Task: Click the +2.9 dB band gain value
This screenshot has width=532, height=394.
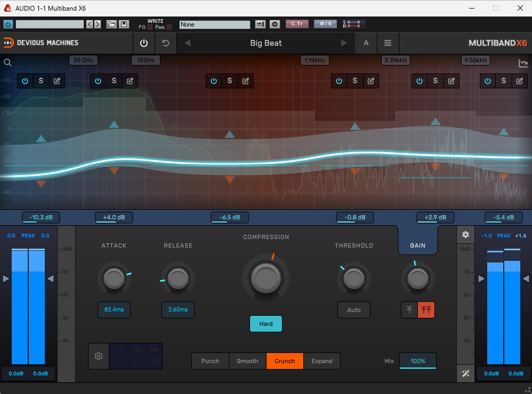Action: pyautogui.click(x=436, y=217)
